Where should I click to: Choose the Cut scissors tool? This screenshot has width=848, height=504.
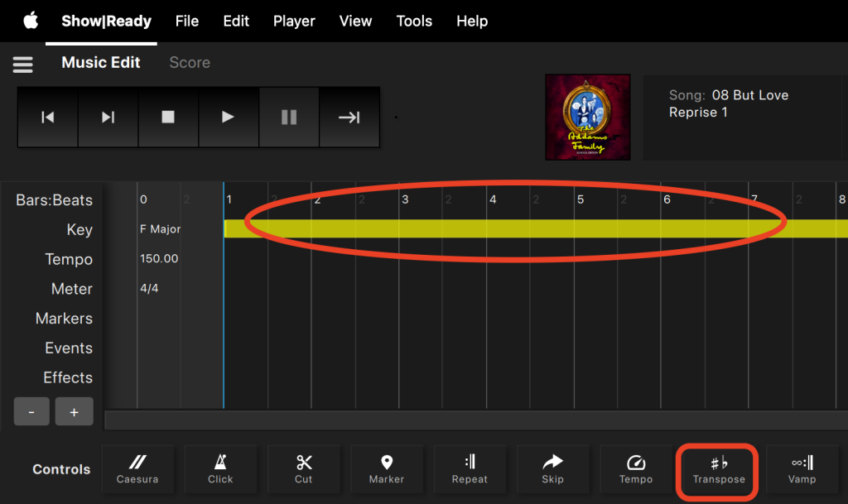coord(304,469)
